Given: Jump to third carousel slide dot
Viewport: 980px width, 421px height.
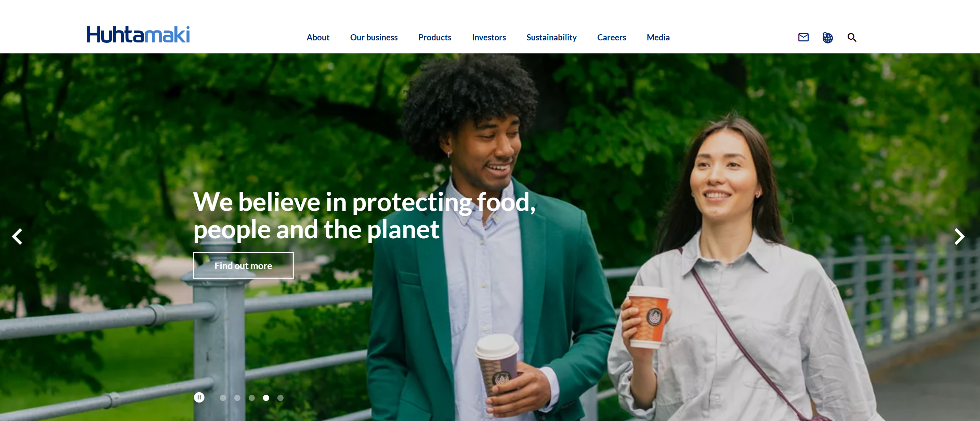Looking at the screenshot, I should (252, 398).
